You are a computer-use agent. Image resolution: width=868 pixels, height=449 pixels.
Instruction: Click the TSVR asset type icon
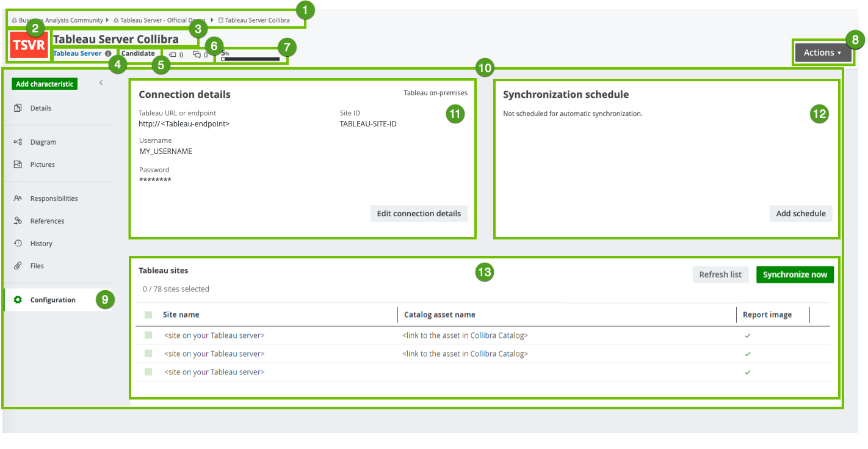29,46
